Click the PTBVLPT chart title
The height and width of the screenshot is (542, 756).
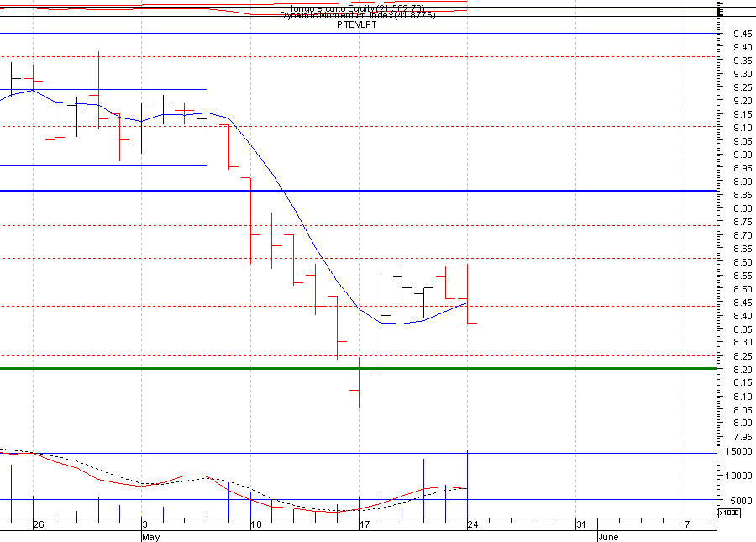pos(357,24)
